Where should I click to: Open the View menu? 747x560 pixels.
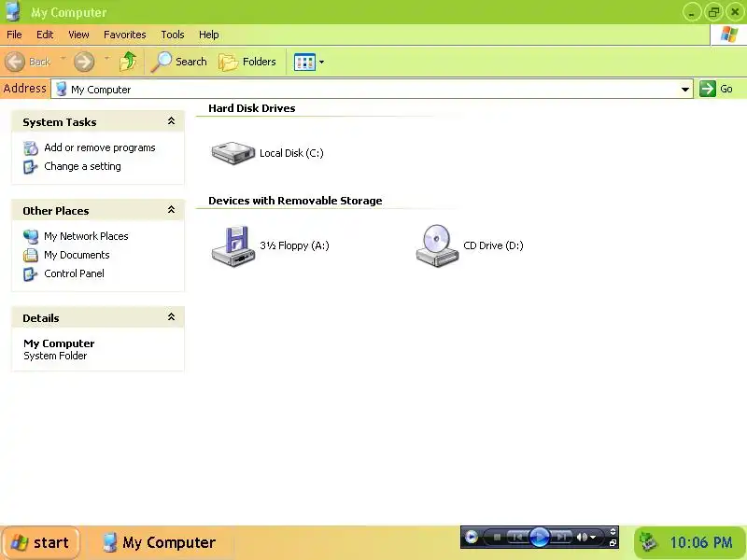click(x=78, y=35)
